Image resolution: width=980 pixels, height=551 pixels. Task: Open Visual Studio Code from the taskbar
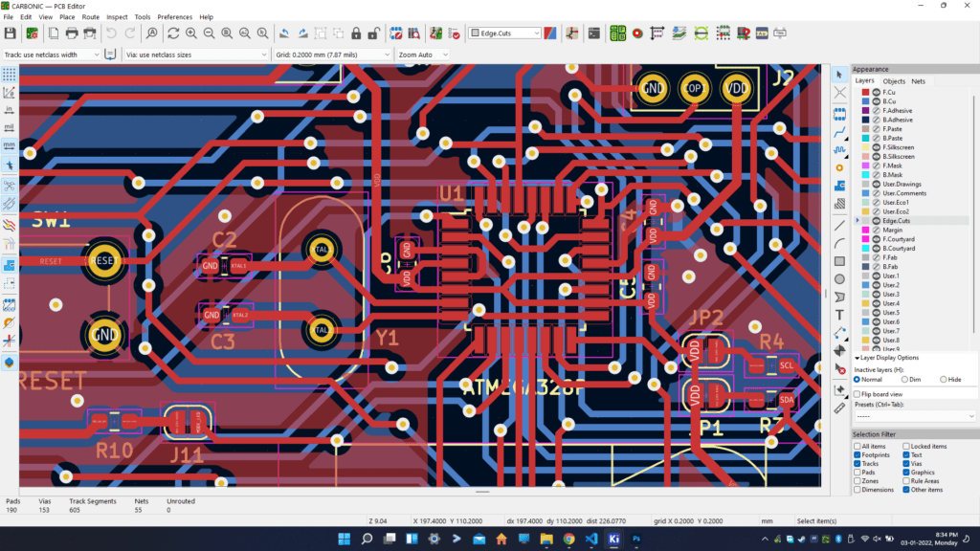(x=591, y=539)
